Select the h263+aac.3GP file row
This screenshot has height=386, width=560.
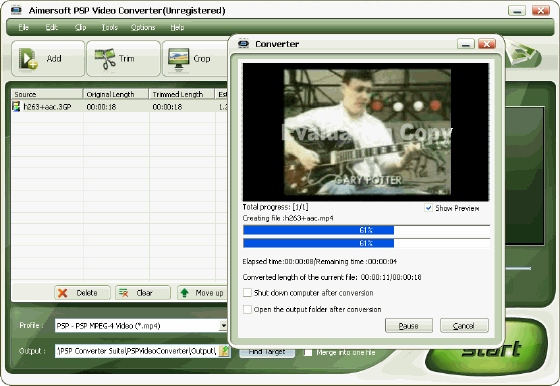click(119, 106)
